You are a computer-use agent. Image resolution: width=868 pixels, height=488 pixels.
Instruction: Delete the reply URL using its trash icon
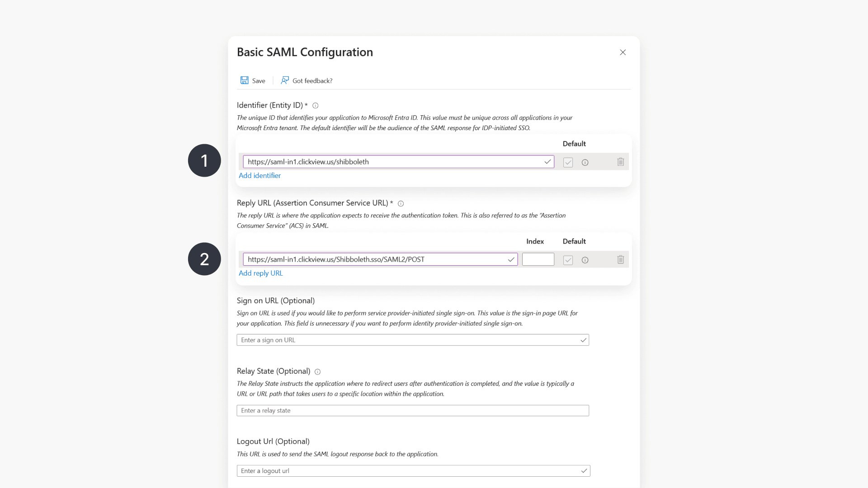coord(620,259)
